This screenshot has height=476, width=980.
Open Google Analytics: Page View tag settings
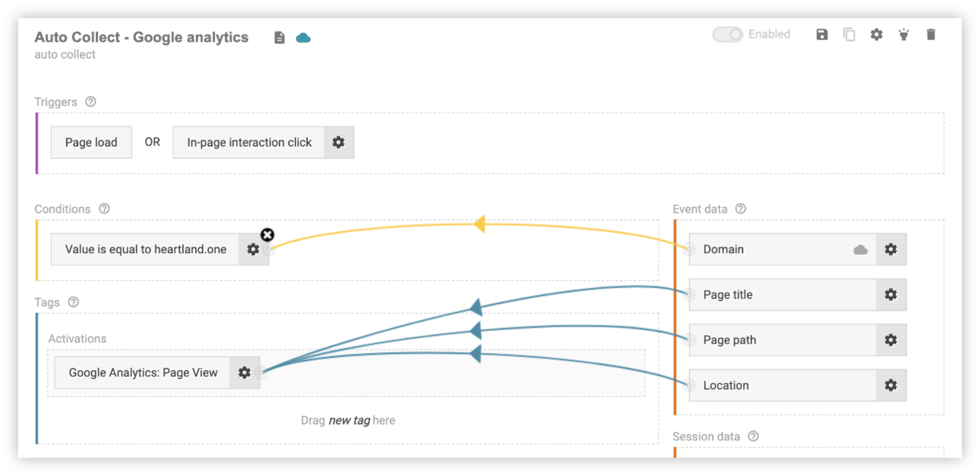click(x=244, y=372)
